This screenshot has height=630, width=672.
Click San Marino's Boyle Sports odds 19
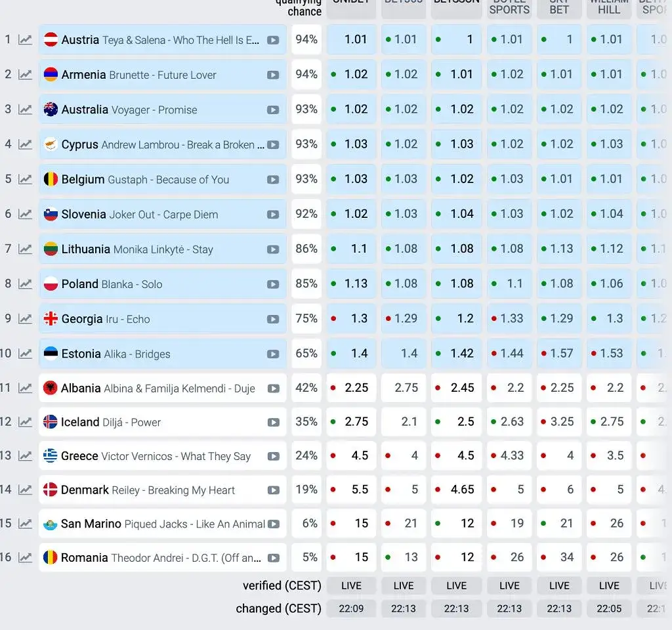click(x=509, y=523)
